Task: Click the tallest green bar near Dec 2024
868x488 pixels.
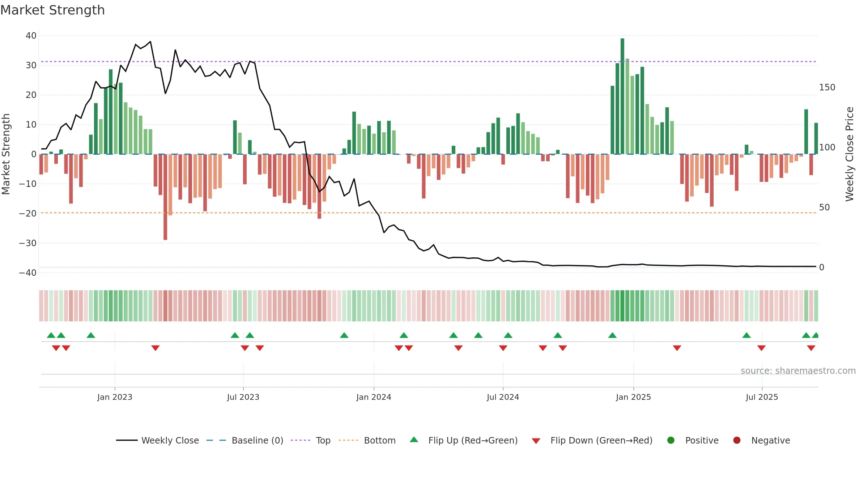Action: point(622,96)
